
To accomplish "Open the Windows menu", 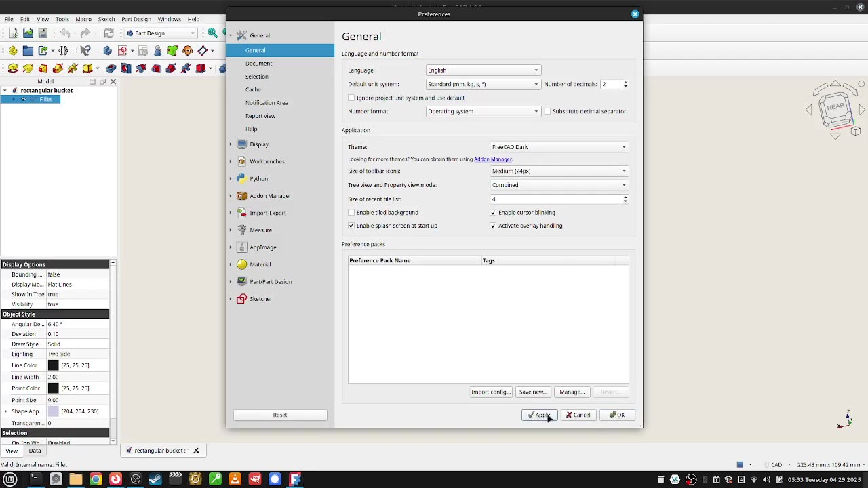I will (x=169, y=19).
